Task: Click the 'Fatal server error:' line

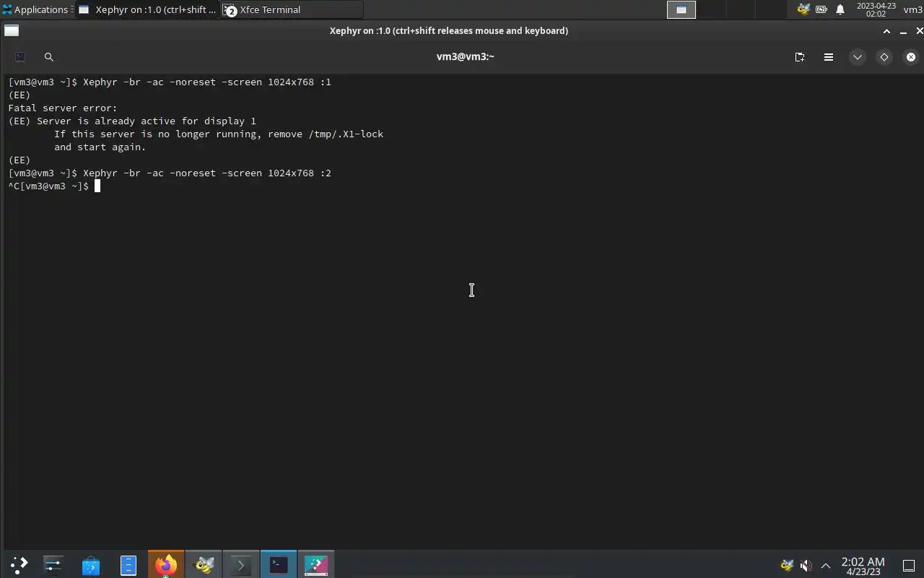Action: click(x=63, y=108)
